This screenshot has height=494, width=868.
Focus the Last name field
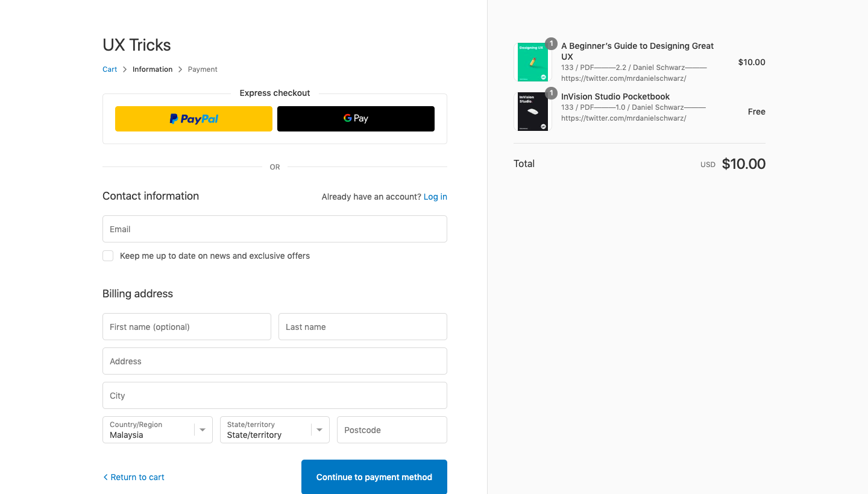pyautogui.click(x=363, y=327)
